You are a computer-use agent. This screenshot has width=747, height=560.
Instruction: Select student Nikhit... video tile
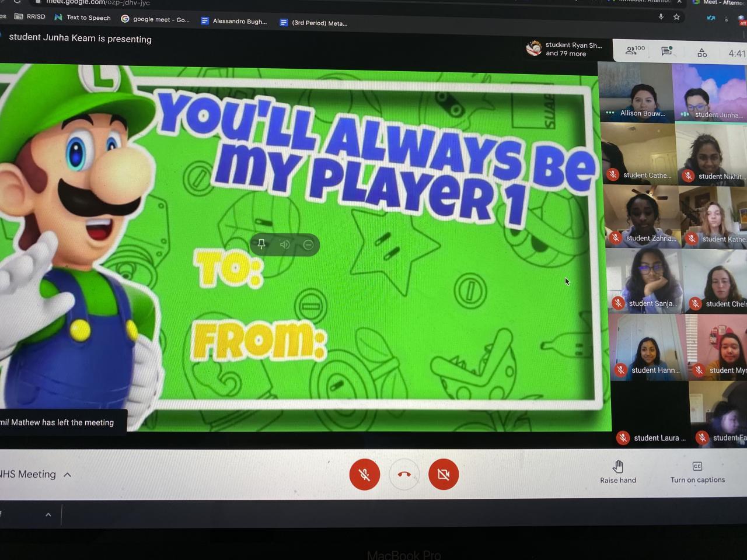[711, 155]
